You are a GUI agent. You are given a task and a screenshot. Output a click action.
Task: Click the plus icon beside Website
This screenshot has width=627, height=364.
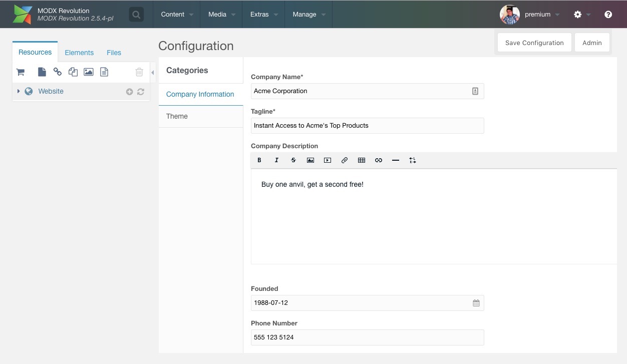point(129,92)
